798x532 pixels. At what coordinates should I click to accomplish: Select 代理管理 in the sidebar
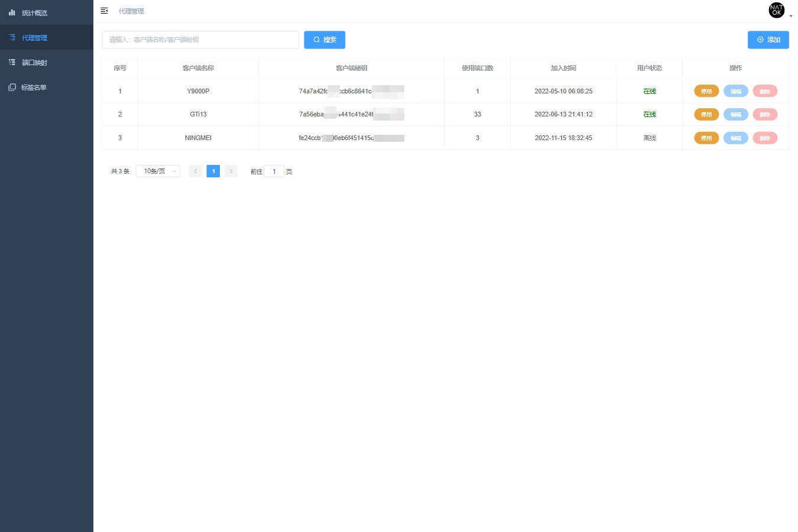[47, 37]
